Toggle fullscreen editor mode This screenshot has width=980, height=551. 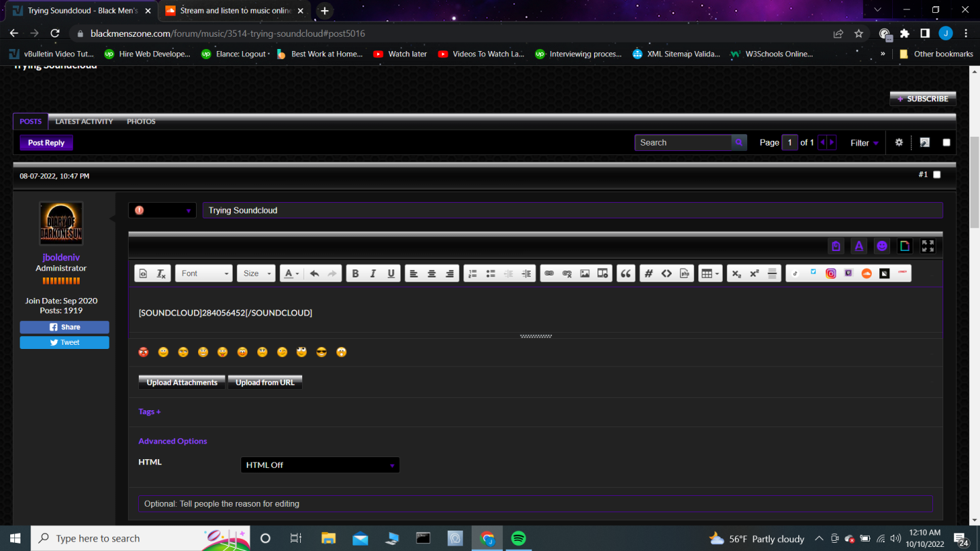928,246
